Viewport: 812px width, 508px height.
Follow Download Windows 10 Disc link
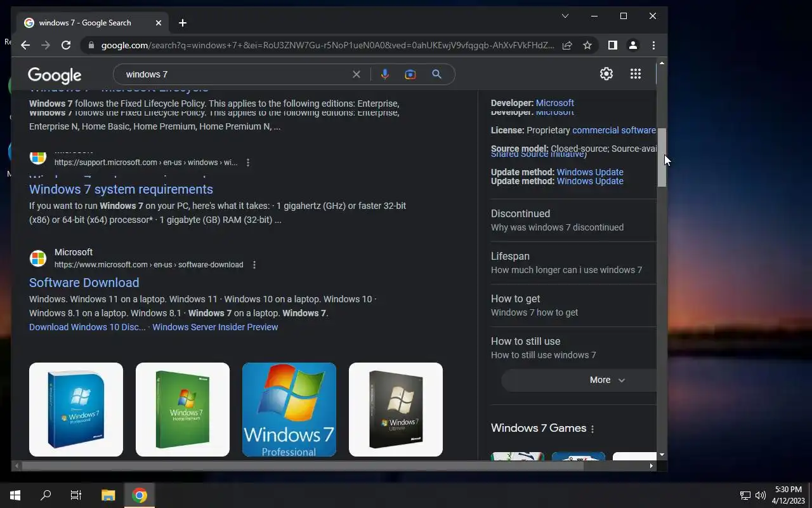[x=87, y=327]
